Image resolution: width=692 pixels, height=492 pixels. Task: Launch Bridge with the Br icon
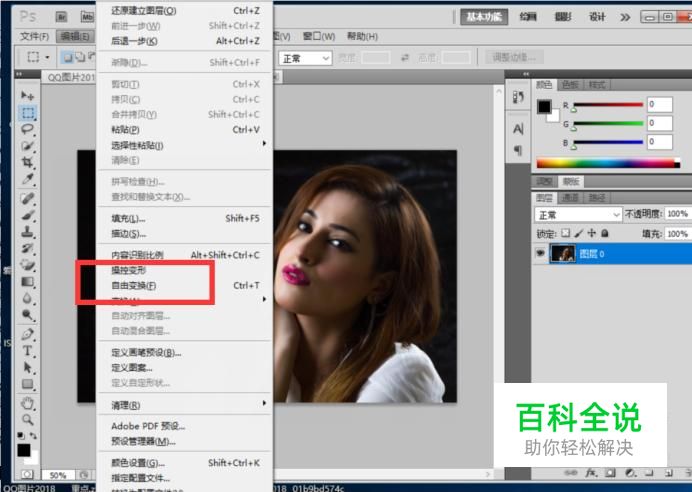click(61, 17)
